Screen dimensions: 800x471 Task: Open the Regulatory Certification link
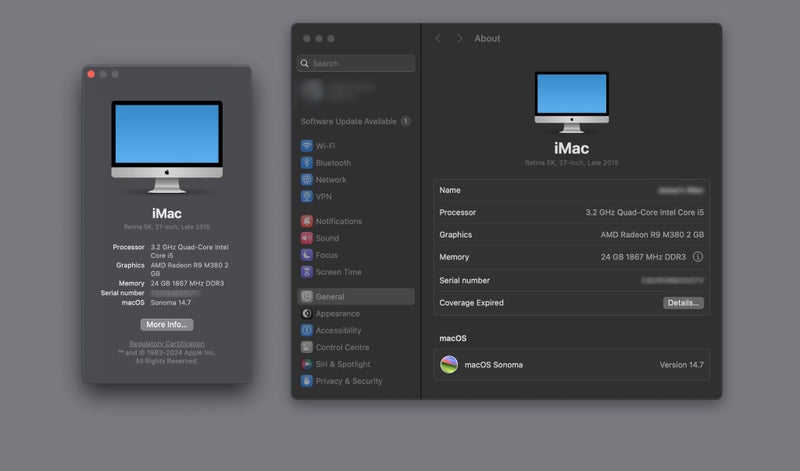[167, 343]
